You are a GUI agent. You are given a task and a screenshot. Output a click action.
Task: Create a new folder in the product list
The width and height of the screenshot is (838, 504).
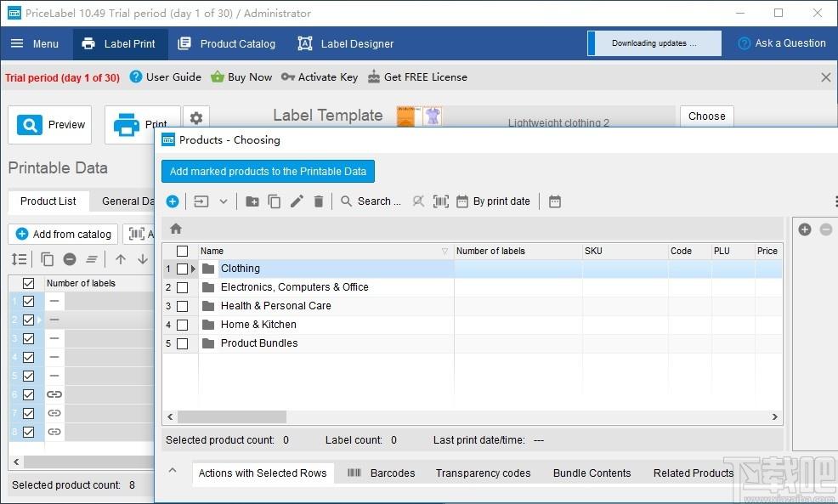click(x=252, y=201)
